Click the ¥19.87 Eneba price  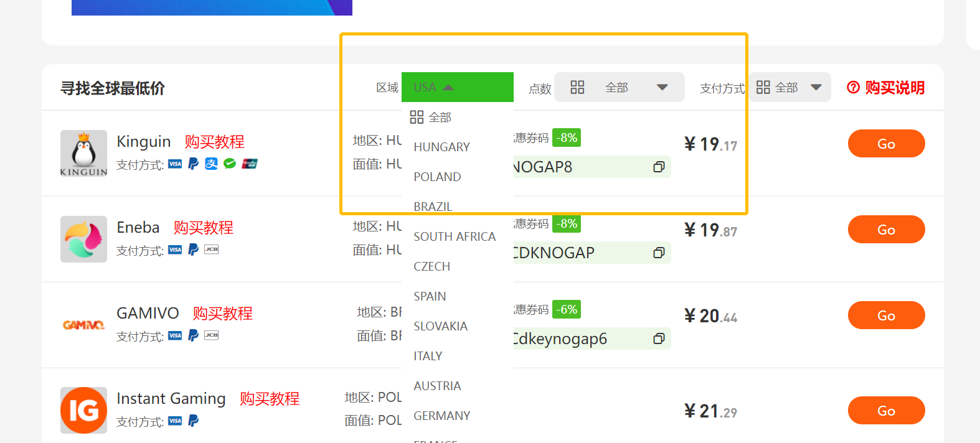(710, 231)
